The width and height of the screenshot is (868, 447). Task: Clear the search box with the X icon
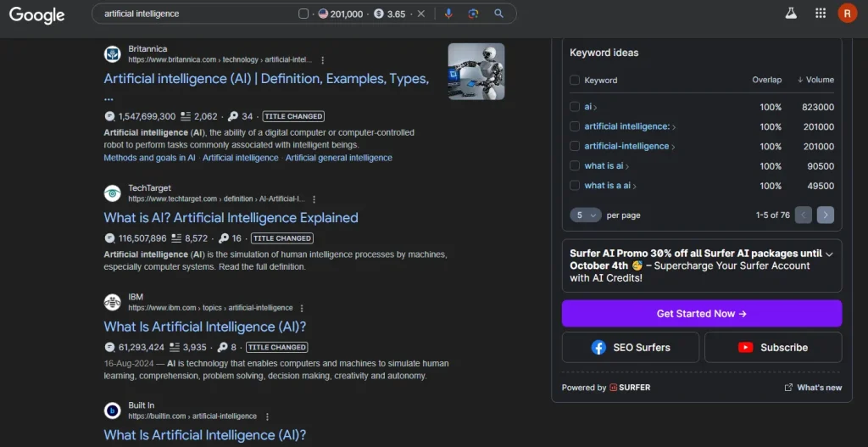[421, 14]
